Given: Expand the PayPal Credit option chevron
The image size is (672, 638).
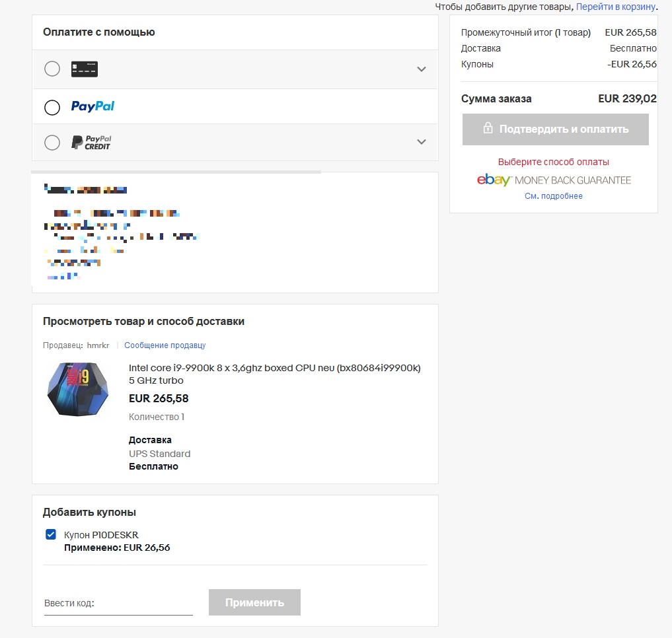Looking at the screenshot, I should [422, 142].
